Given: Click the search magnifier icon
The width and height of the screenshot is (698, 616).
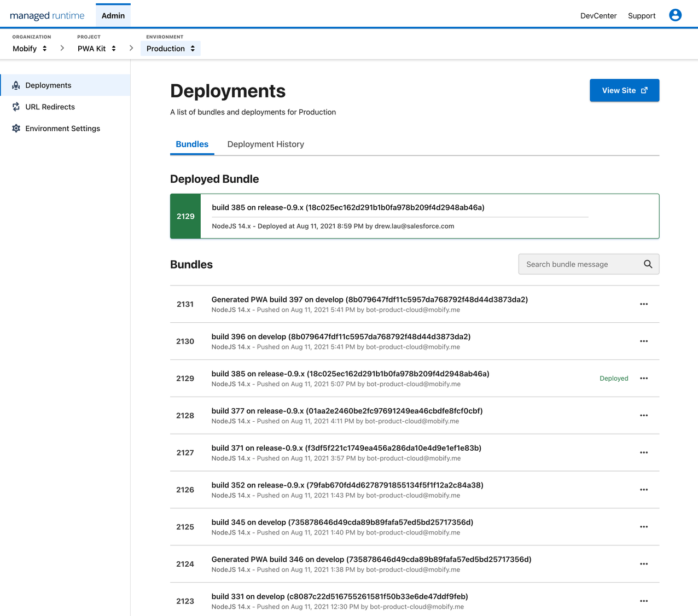Looking at the screenshot, I should [x=648, y=264].
